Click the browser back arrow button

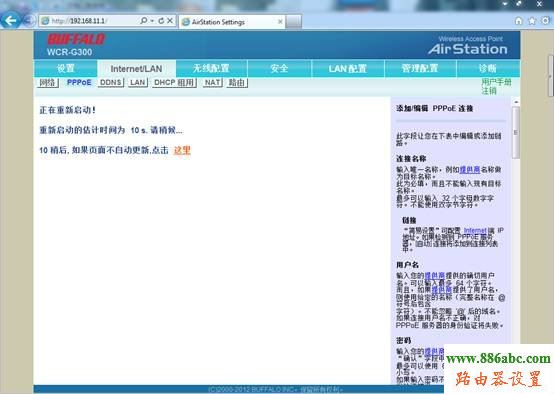(11, 20)
